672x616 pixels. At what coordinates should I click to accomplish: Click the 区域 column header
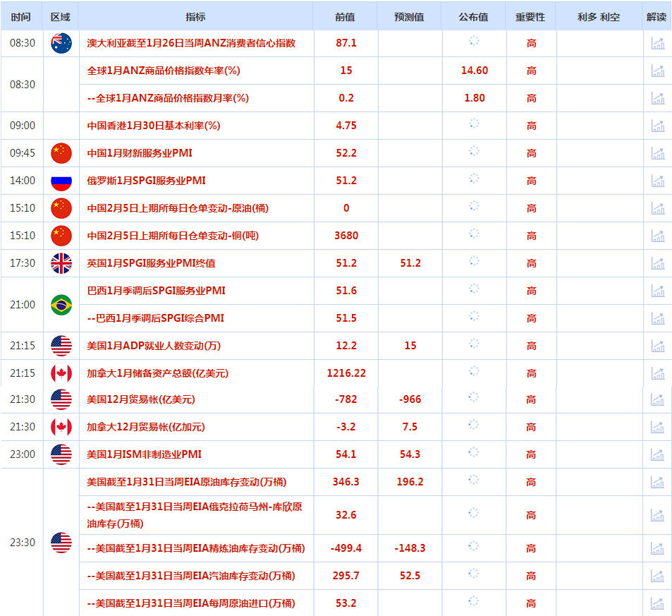61,17
